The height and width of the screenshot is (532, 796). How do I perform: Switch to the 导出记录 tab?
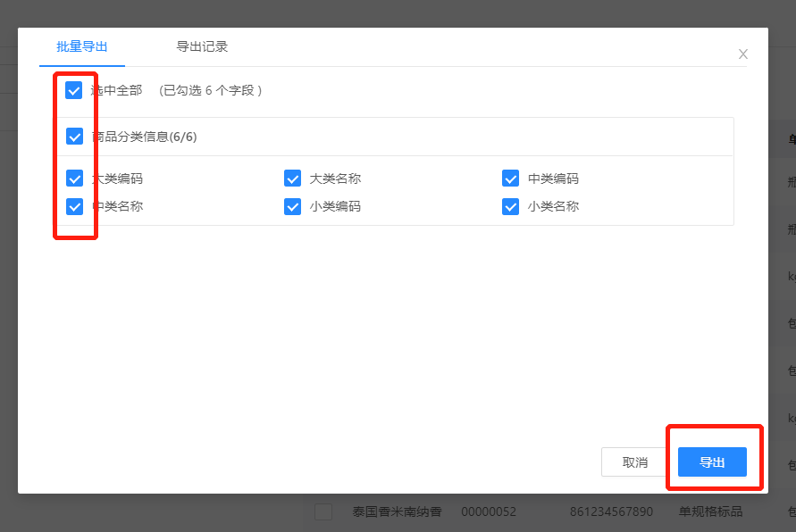pos(202,46)
